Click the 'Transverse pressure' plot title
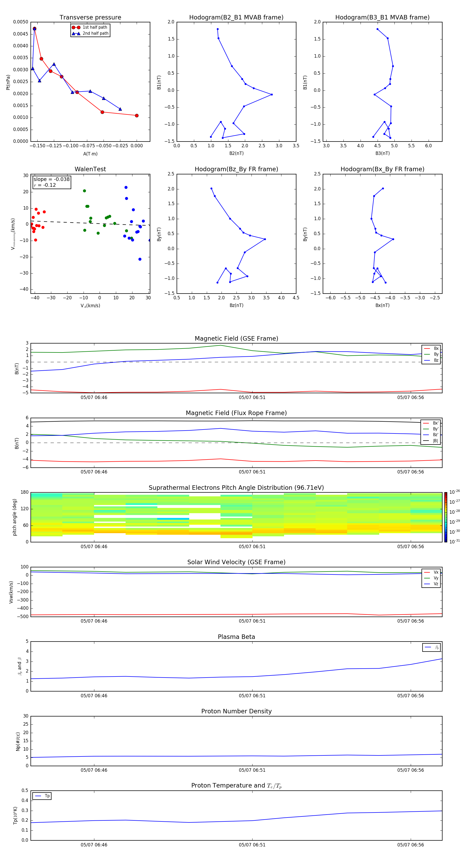 [90, 18]
